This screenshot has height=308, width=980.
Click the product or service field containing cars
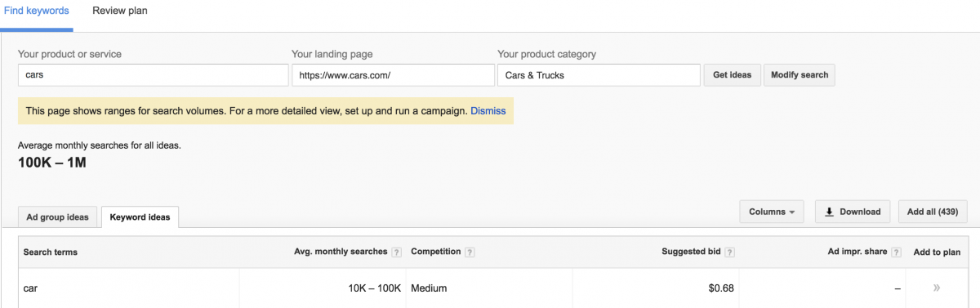[153, 75]
